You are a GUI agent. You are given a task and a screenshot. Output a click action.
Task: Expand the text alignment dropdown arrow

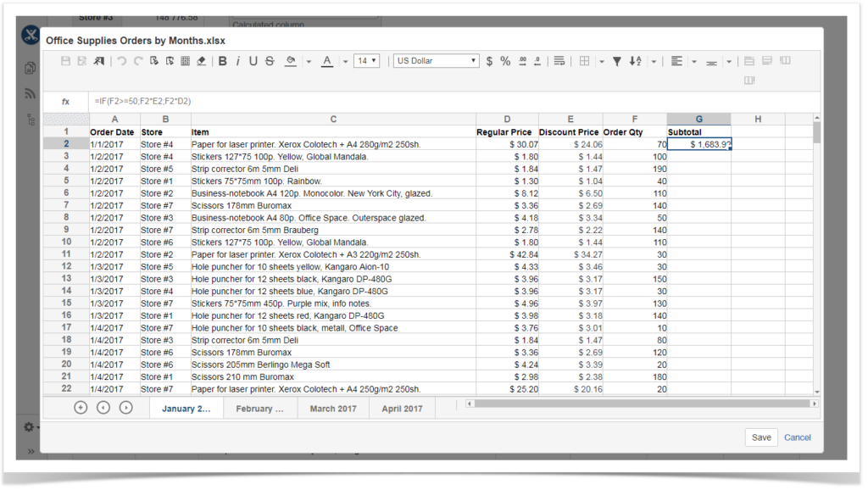click(x=694, y=60)
